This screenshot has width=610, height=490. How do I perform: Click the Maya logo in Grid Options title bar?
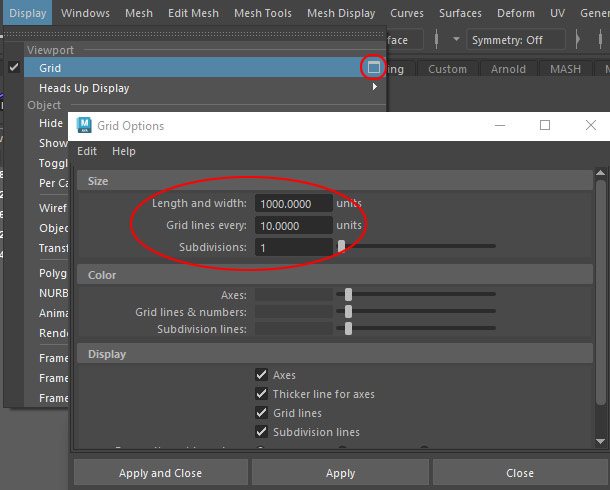point(83,126)
